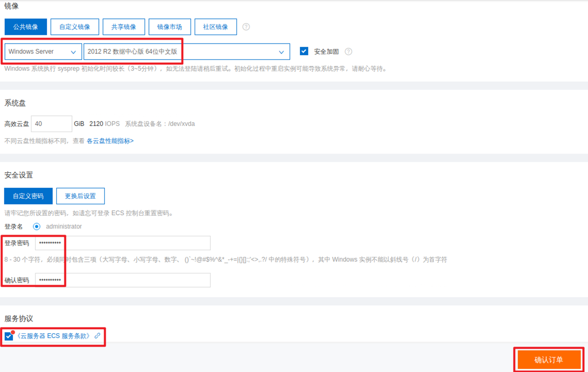The image size is (588, 372).
Task: Toggle the 云服务器 ECS 服务条款 agreement checkbox
Action: 9,336
